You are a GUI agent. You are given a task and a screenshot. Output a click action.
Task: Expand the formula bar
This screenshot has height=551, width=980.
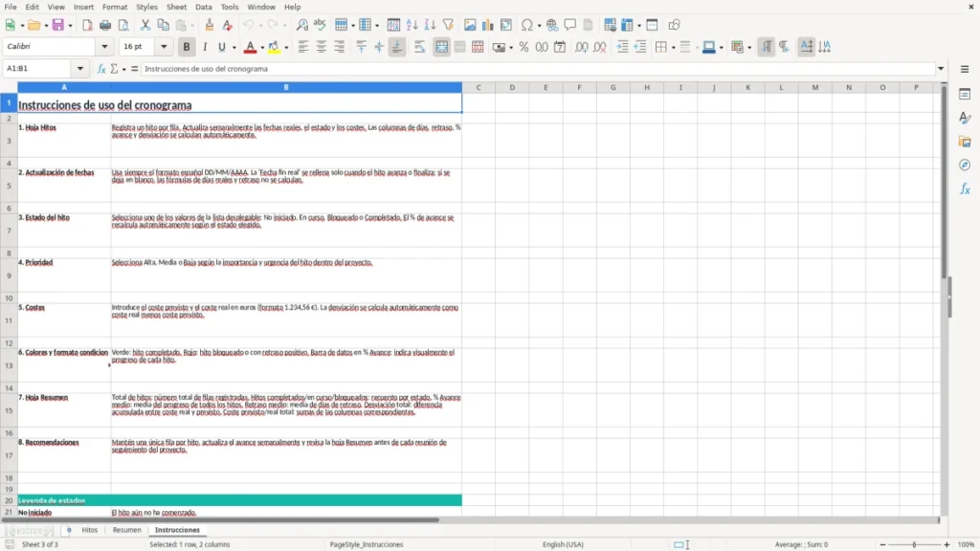point(941,69)
